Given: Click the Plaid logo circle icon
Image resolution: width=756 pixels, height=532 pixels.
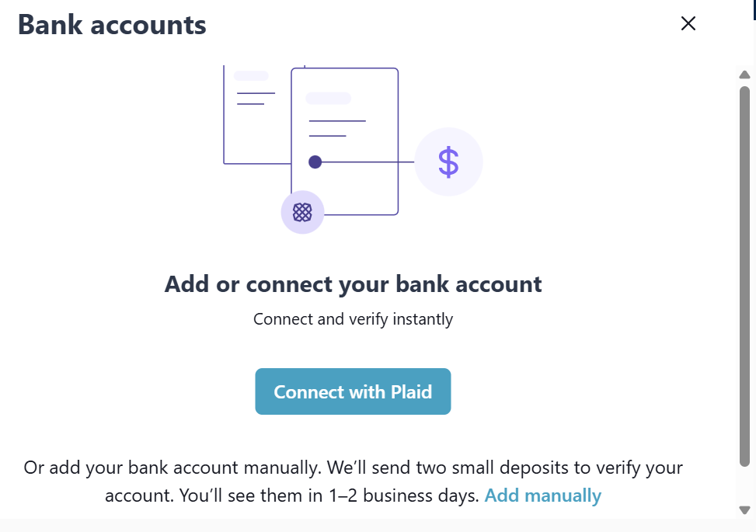Looking at the screenshot, I should click(x=302, y=212).
